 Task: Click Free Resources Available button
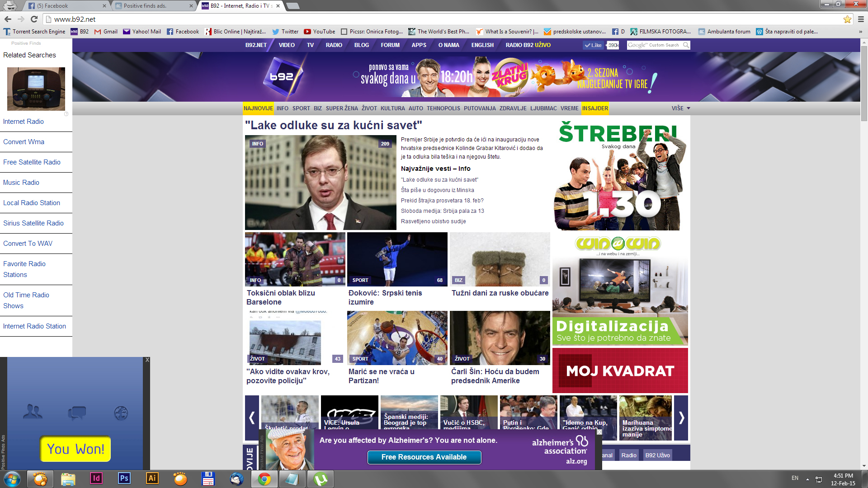424,457
